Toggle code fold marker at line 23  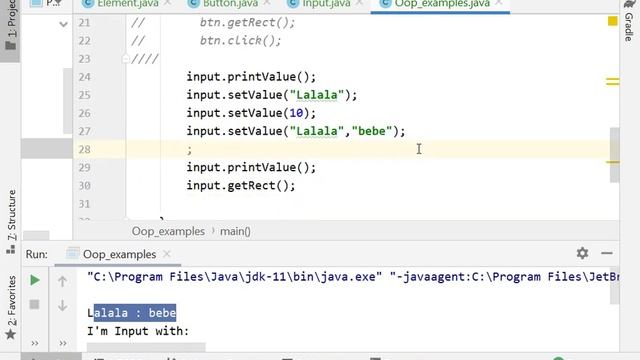coord(125,59)
